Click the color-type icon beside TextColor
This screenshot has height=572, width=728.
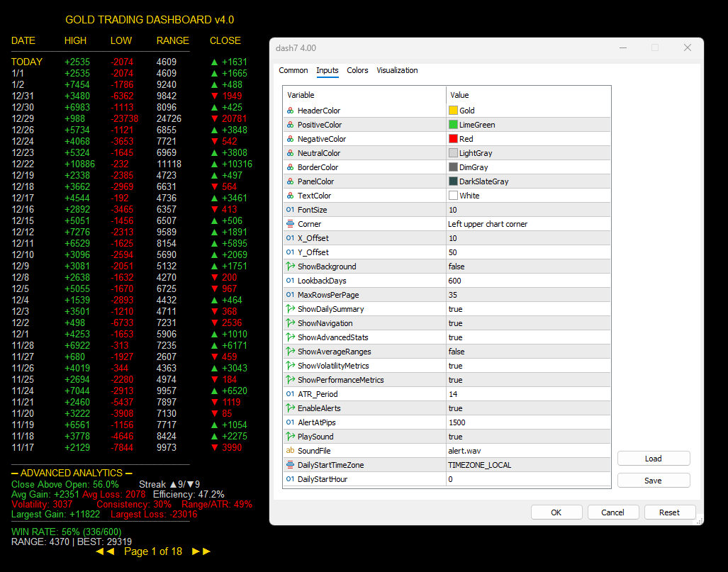(x=290, y=196)
